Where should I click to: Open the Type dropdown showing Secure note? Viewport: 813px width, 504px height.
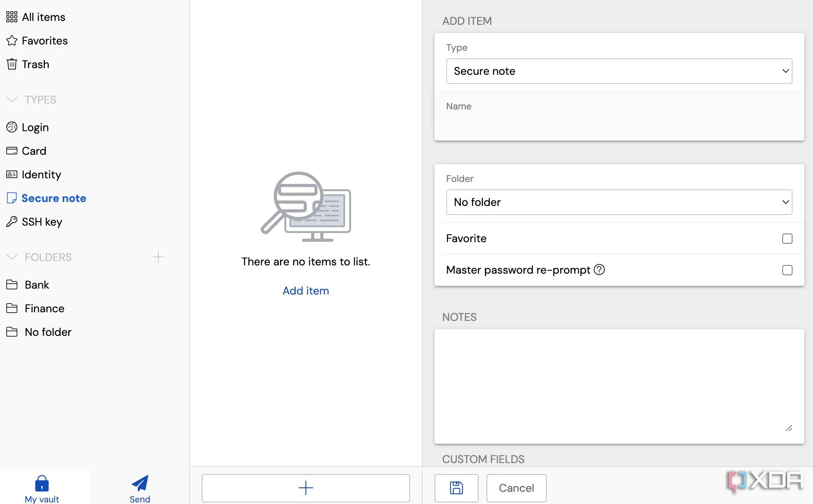[x=619, y=71]
